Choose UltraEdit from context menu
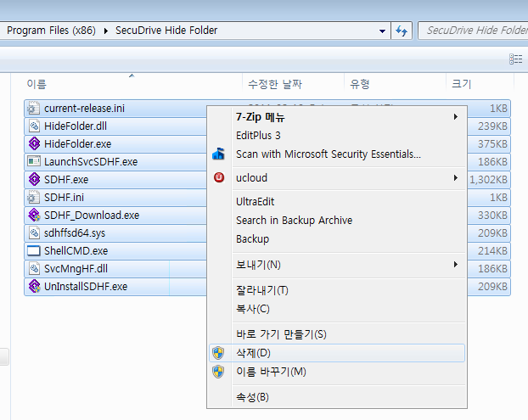Viewport: 528px width, 420px height. [x=337, y=202]
